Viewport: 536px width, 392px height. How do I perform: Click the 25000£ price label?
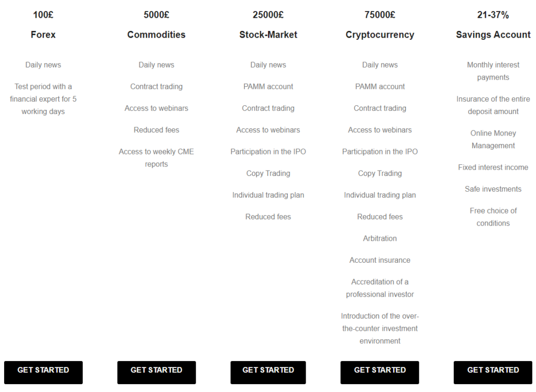(268, 15)
